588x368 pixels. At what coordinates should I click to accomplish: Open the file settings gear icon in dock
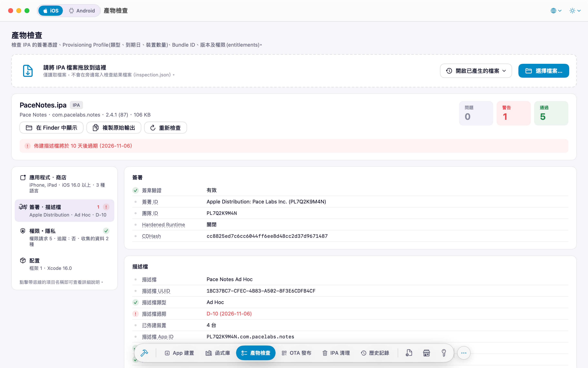pyautogui.click(x=409, y=353)
